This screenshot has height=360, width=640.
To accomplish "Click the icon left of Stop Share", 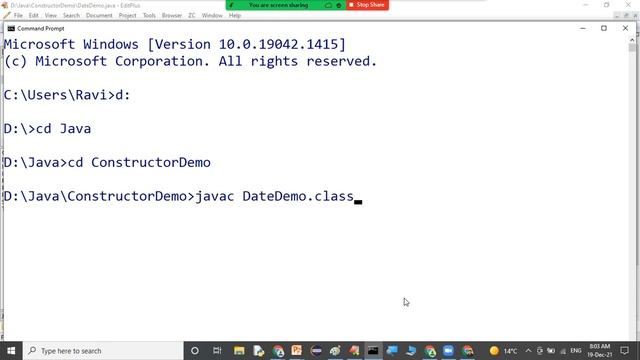I will [x=339, y=5].
